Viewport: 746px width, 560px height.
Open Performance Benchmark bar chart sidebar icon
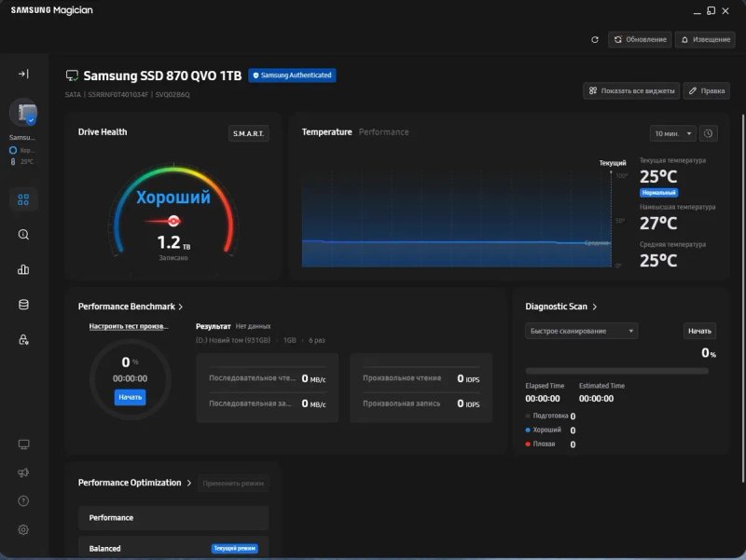click(23, 269)
